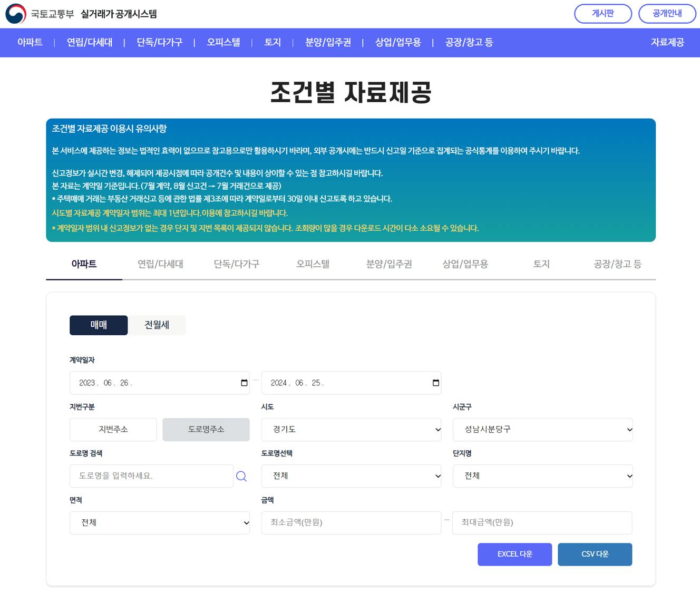The height and width of the screenshot is (593, 700).
Task: Switch to the 토지 tab below the notice
Action: click(541, 264)
